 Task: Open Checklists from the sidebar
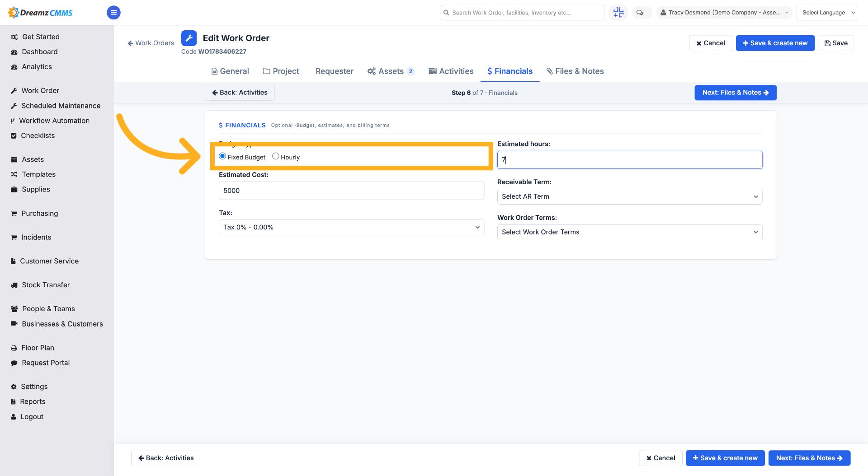33,135
